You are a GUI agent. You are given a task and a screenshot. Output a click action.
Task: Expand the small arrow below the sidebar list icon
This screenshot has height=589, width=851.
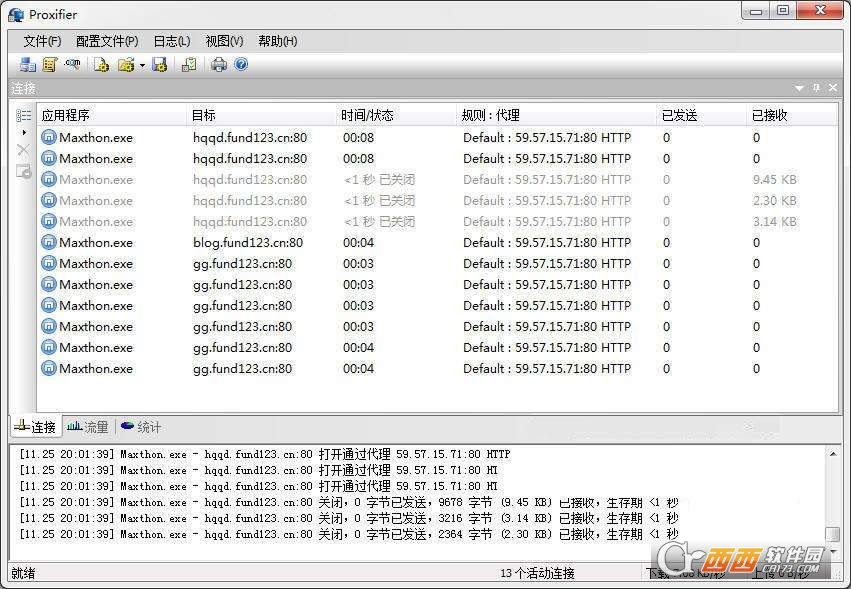pos(23,133)
